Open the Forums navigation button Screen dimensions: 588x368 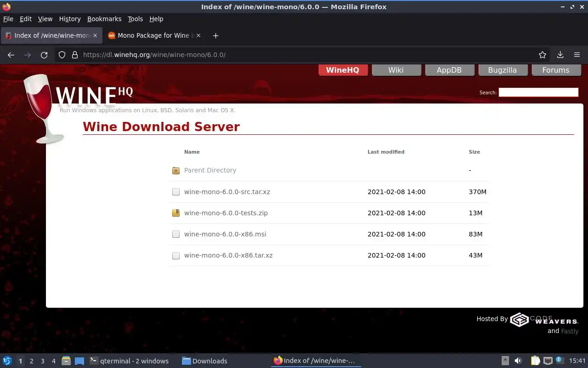pyautogui.click(x=556, y=70)
